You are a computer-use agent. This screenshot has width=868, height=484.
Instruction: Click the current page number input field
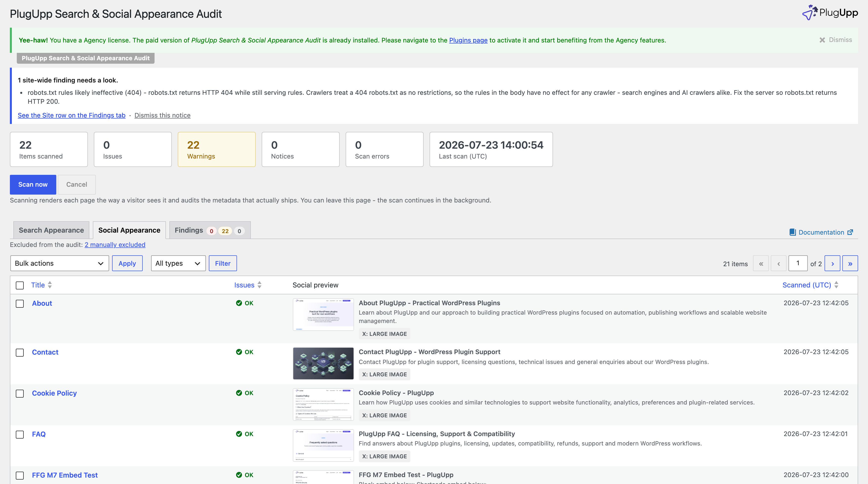pos(798,263)
